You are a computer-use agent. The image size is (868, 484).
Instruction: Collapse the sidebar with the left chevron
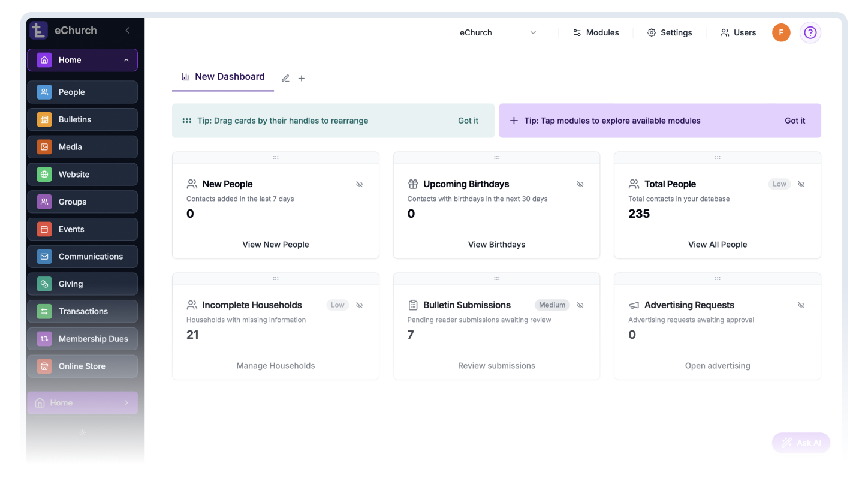click(126, 30)
